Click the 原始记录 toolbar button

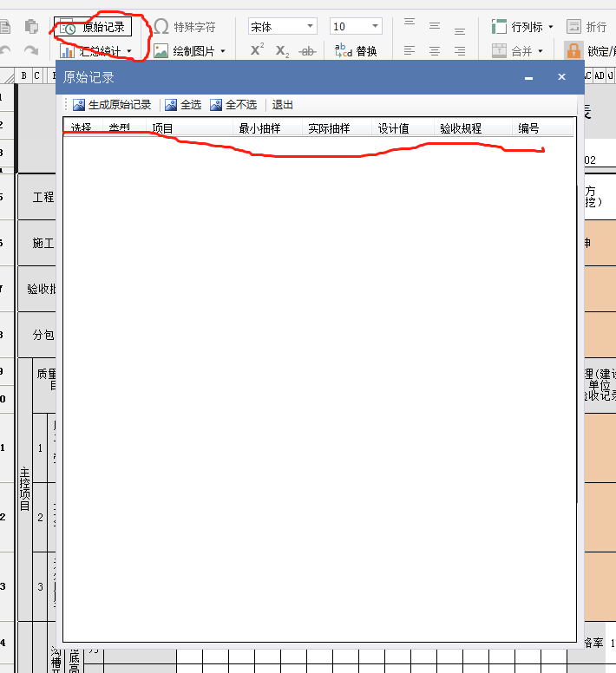pyautogui.click(x=93, y=28)
